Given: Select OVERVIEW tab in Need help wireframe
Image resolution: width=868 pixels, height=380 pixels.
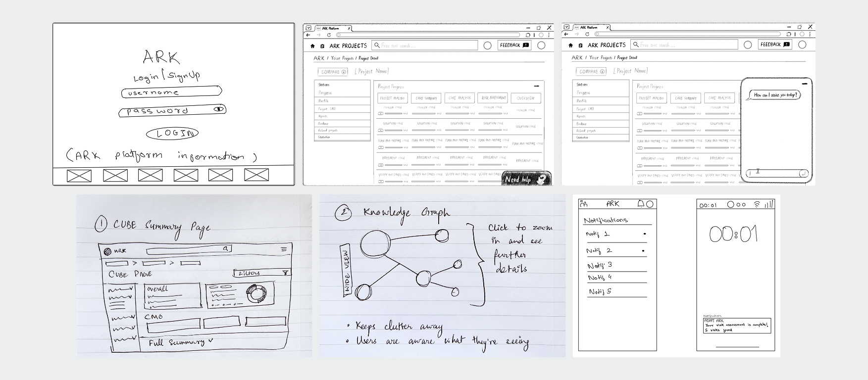Looking at the screenshot, I should [525, 98].
